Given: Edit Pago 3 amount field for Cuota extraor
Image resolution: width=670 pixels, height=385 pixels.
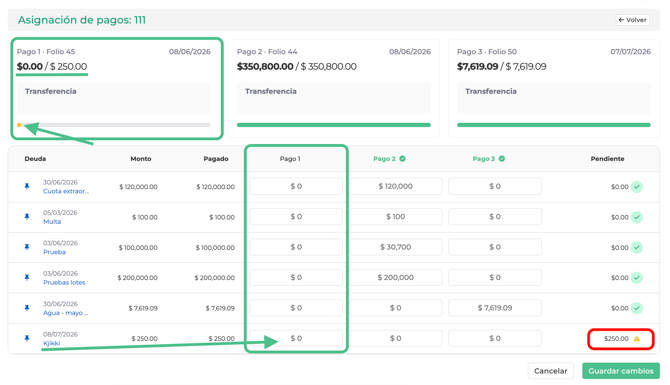Looking at the screenshot, I should tap(495, 186).
